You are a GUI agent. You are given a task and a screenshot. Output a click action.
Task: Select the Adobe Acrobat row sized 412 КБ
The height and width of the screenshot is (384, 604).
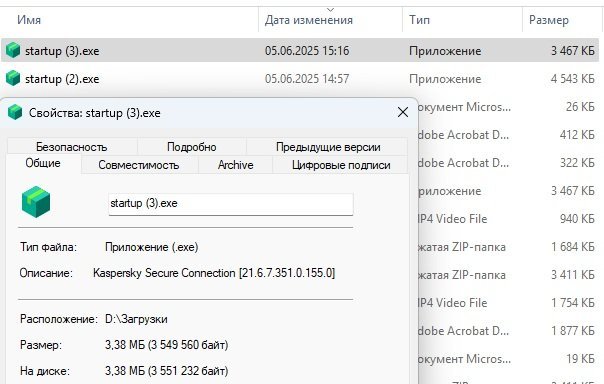508,135
